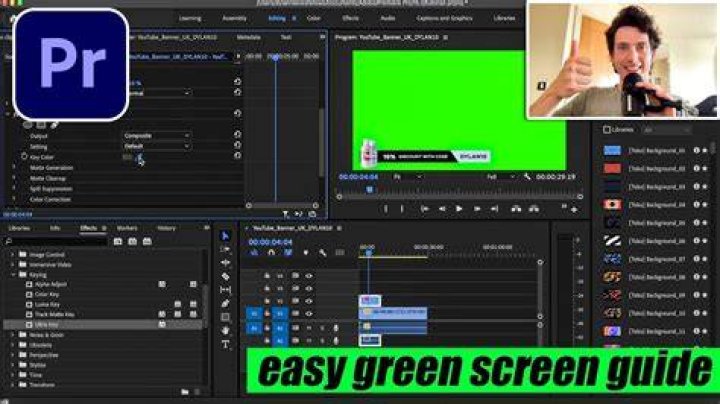Create an ellipse mask for Ultra Key
The width and height of the screenshot is (720, 404).
[28, 125]
